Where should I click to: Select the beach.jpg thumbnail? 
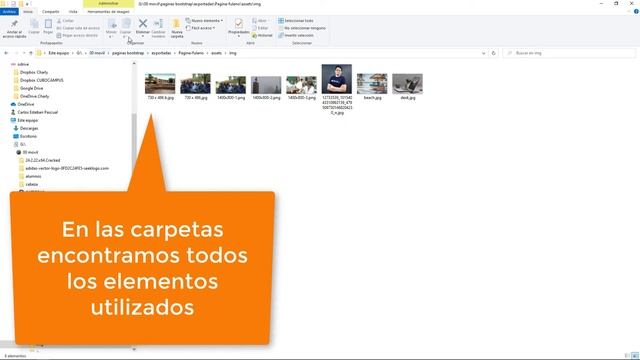point(372,84)
